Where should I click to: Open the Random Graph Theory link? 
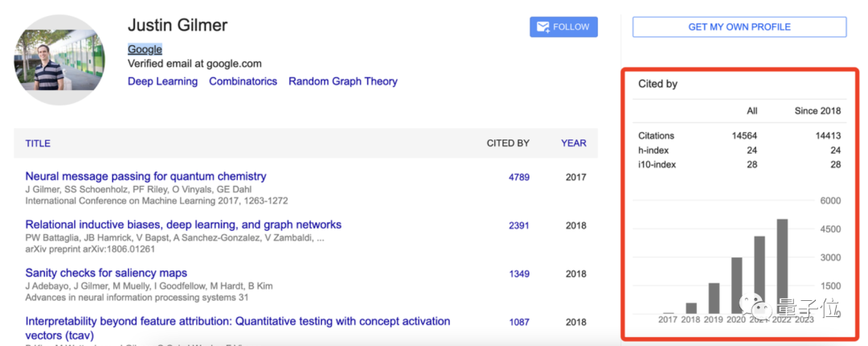tap(342, 81)
